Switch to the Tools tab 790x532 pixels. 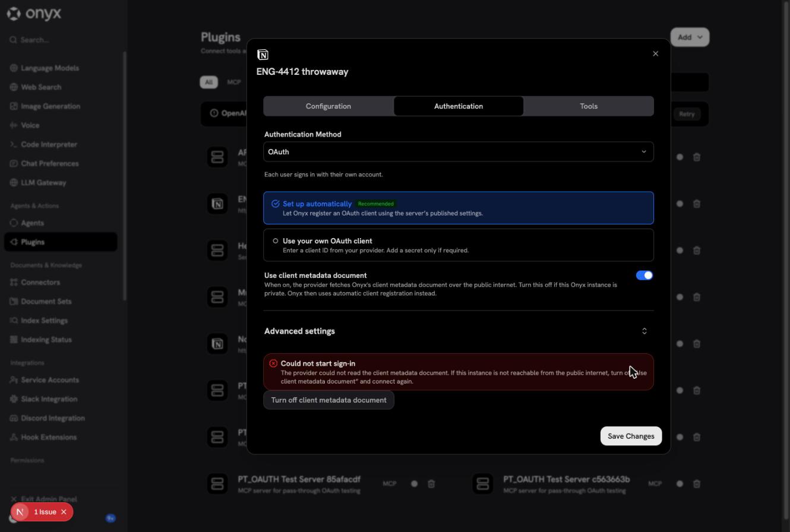tap(589, 106)
